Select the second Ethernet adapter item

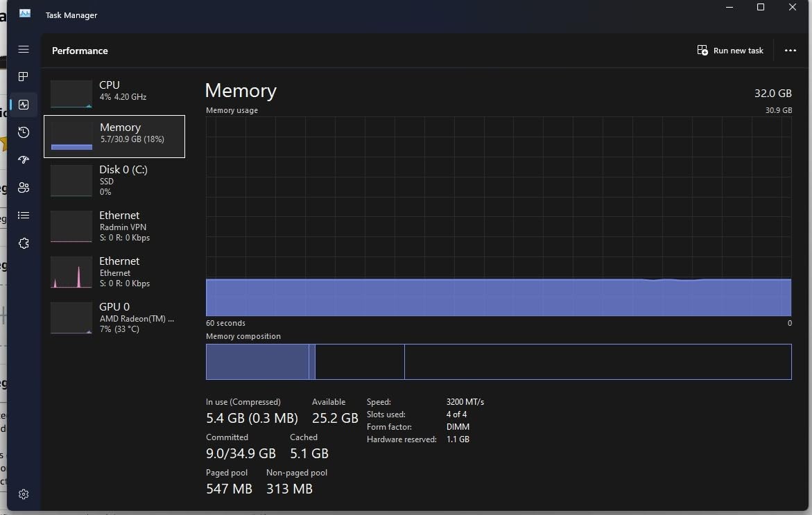[x=114, y=272]
